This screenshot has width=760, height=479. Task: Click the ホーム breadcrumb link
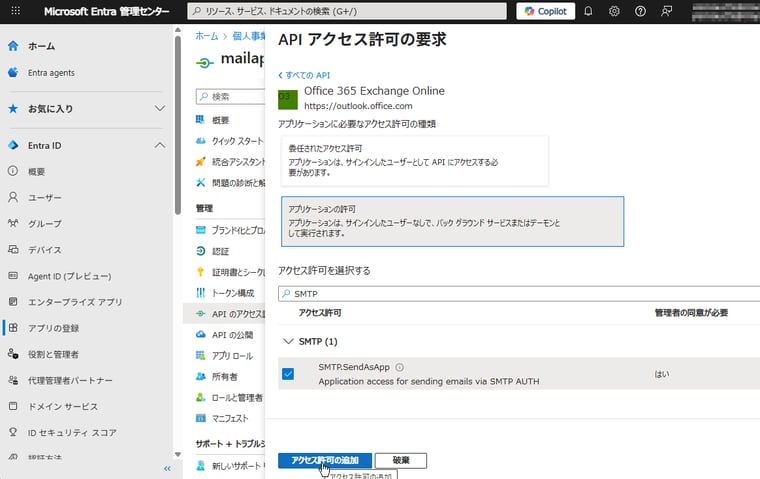click(207, 36)
